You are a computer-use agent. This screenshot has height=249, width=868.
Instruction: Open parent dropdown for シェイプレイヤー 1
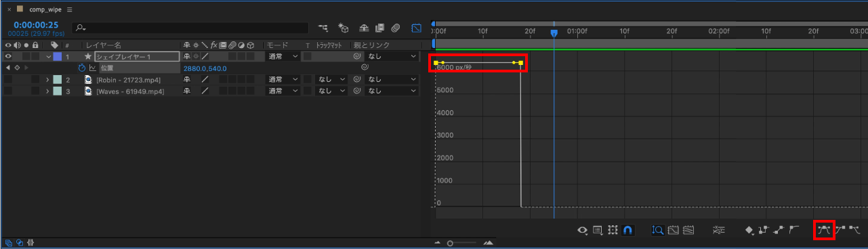point(392,57)
